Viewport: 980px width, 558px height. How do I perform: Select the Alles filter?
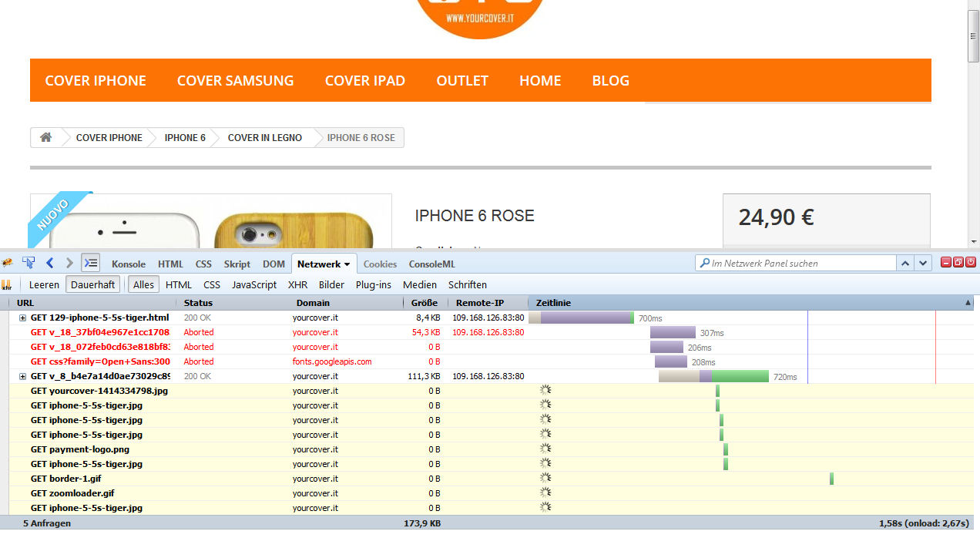tap(143, 284)
